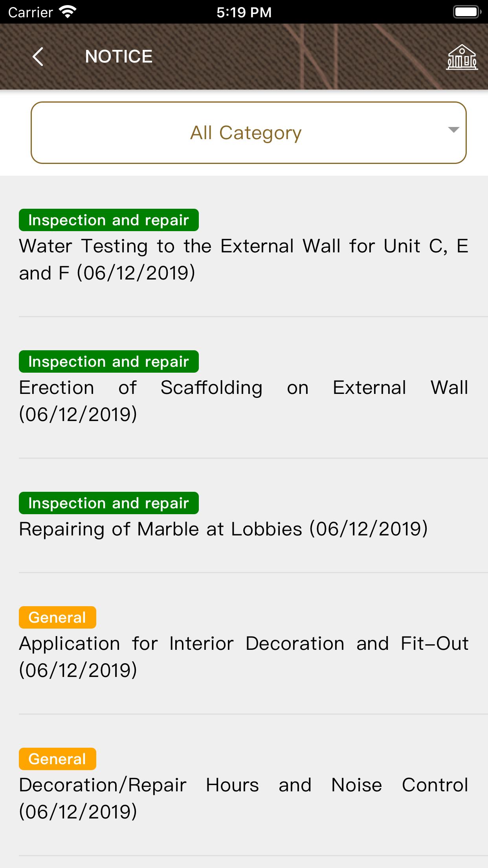Screen dimensions: 488x868
Task: Open Decoration/Repair Hours and Noise Control notice
Action: (244, 798)
